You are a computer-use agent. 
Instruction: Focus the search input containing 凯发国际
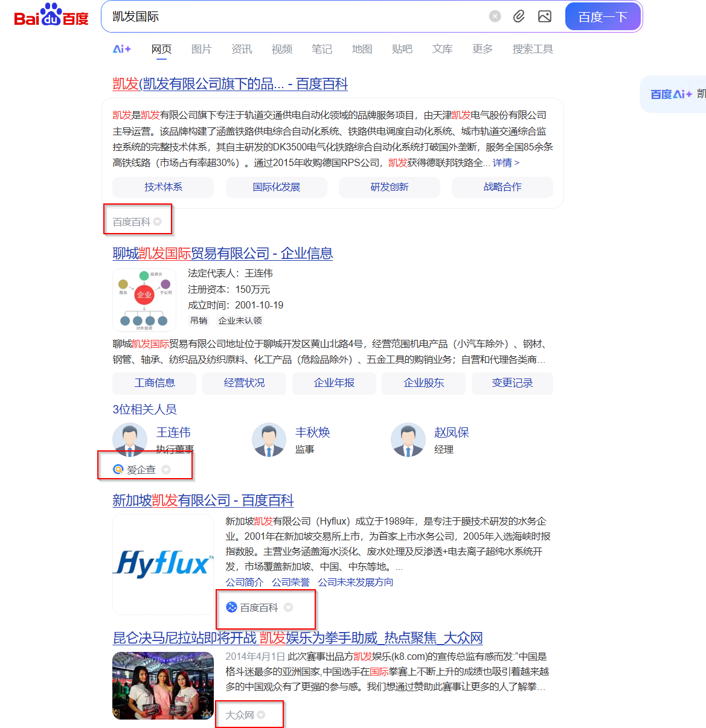296,16
